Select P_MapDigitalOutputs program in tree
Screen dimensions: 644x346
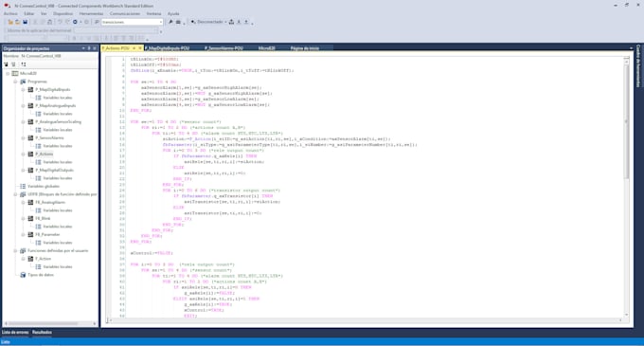54,170
